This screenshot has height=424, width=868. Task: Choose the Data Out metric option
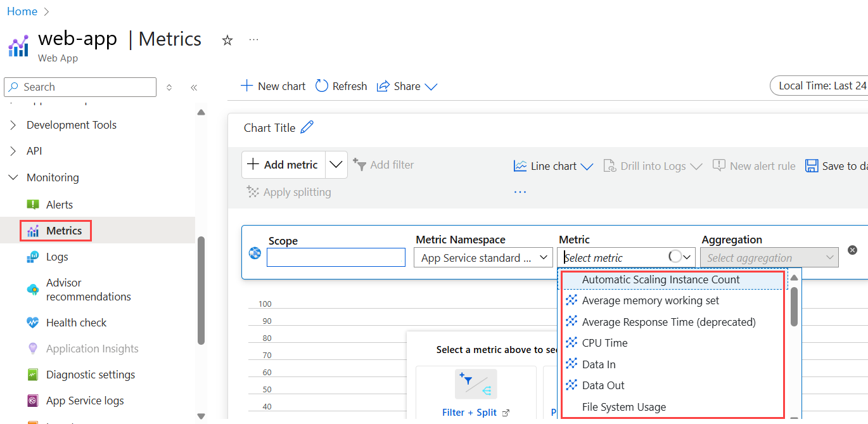[x=603, y=385]
